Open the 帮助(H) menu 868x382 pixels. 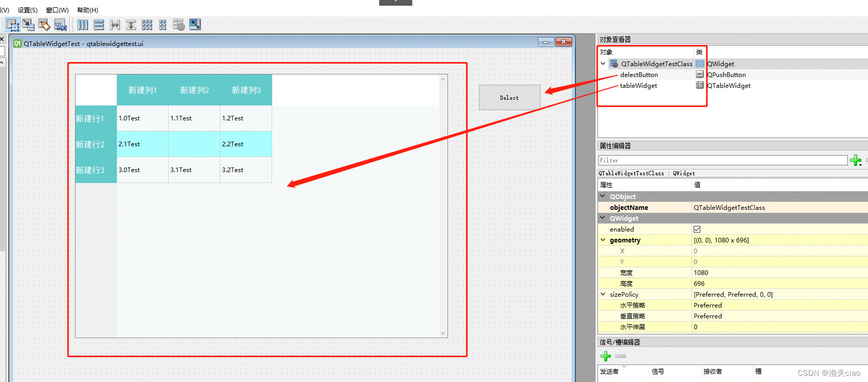87,10
